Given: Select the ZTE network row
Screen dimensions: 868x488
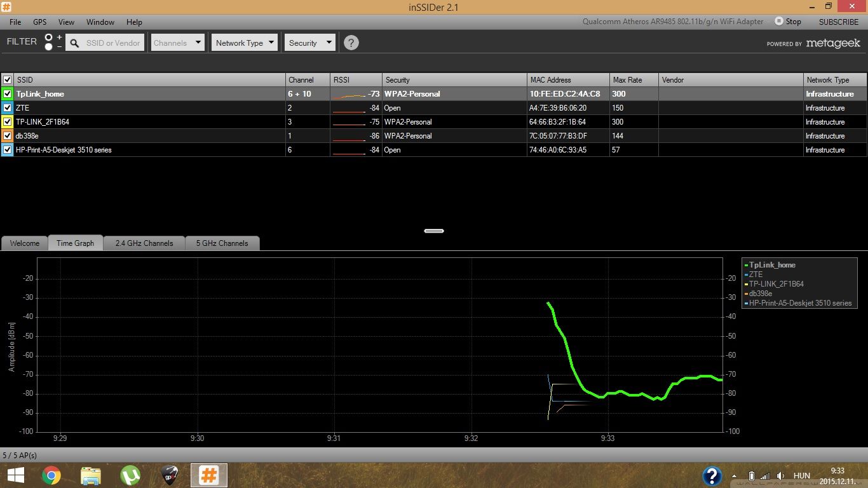Looking at the screenshot, I should point(433,108).
